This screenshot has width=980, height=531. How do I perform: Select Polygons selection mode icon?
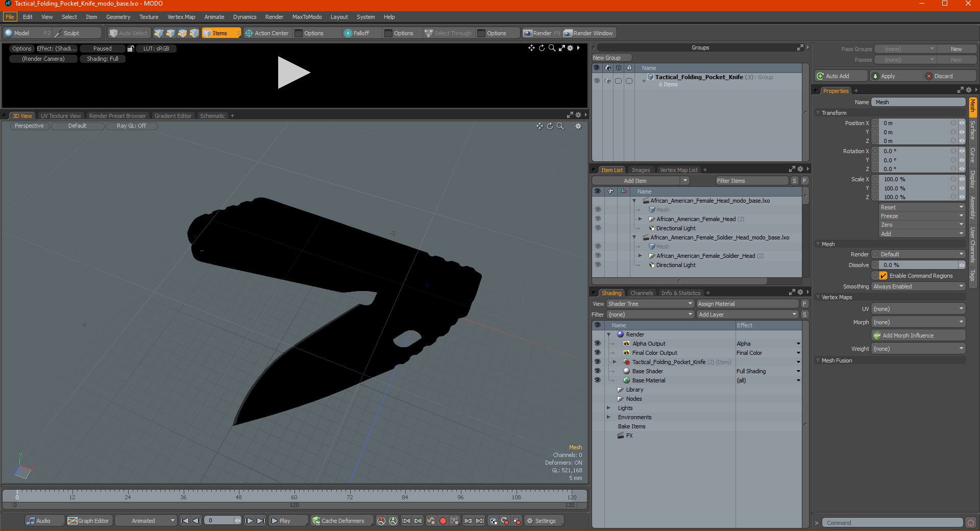click(182, 33)
